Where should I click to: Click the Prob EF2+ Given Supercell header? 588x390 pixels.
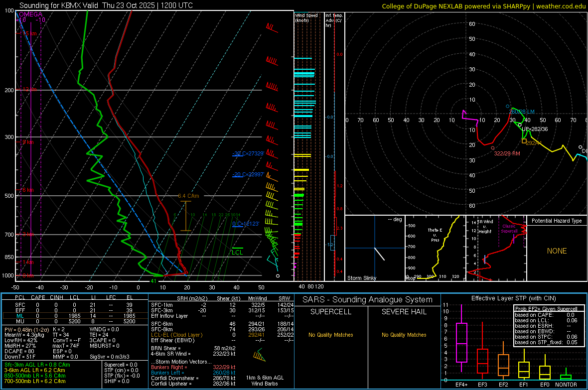(546, 309)
